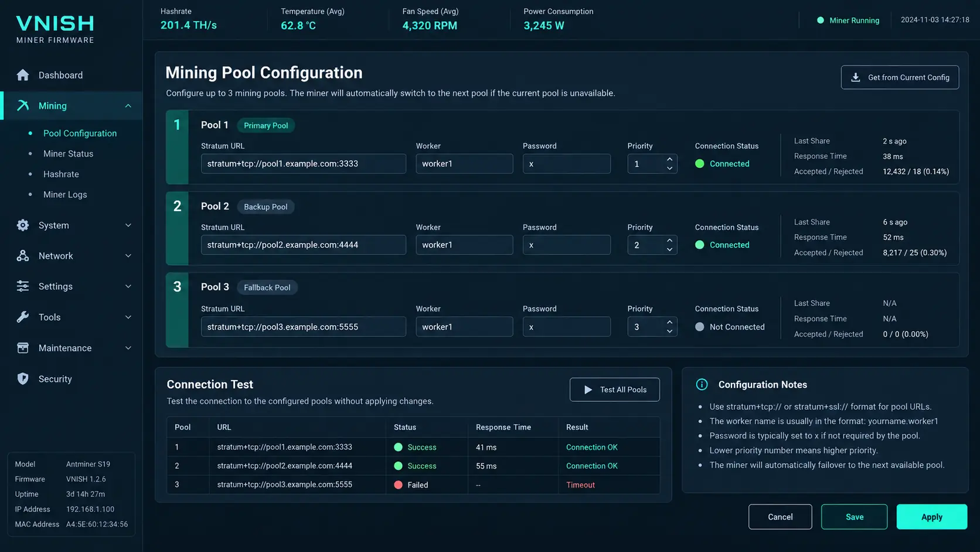The width and height of the screenshot is (980, 552).
Task: Expand the Network menu chevron
Action: point(128,256)
